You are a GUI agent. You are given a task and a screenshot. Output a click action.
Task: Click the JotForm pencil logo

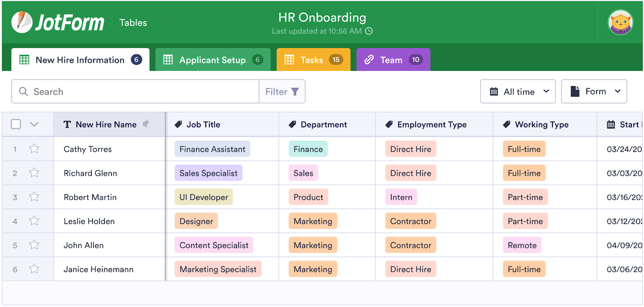click(22, 22)
